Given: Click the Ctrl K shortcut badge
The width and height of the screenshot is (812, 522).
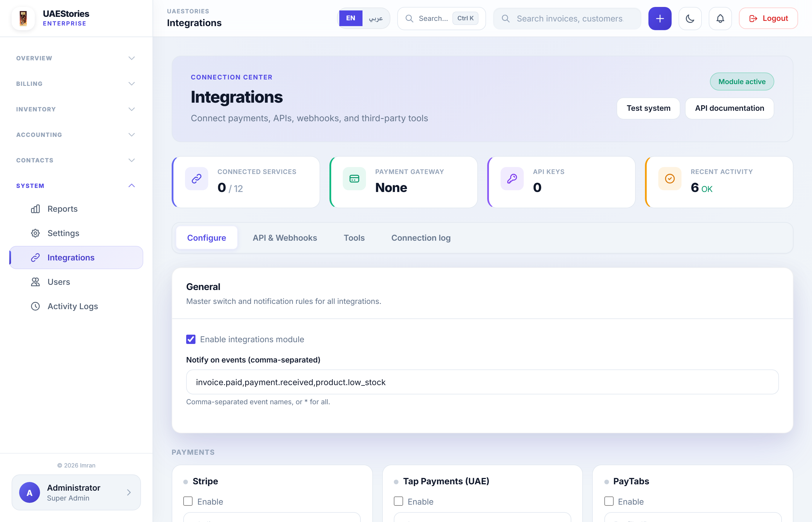Looking at the screenshot, I should coord(465,18).
